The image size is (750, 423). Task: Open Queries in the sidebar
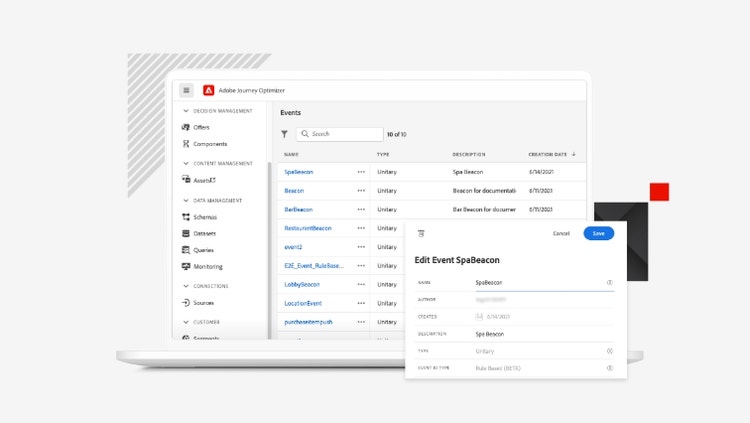click(203, 250)
